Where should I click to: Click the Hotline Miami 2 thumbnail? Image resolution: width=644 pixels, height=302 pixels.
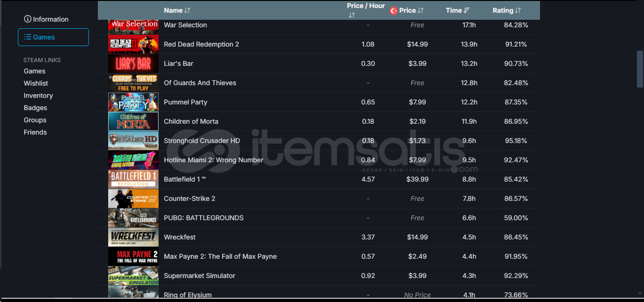pos(133,160)
